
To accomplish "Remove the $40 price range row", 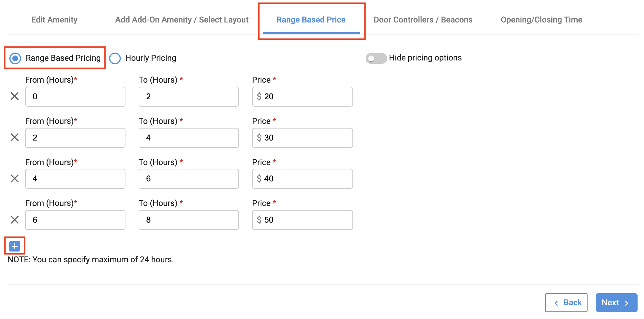I will pos(14,178).
